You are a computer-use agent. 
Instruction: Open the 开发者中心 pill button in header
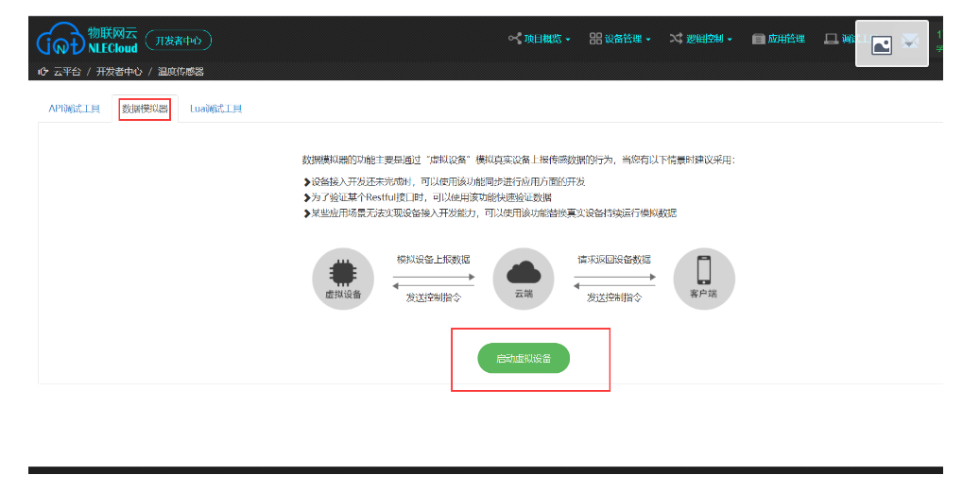[178, 41]
